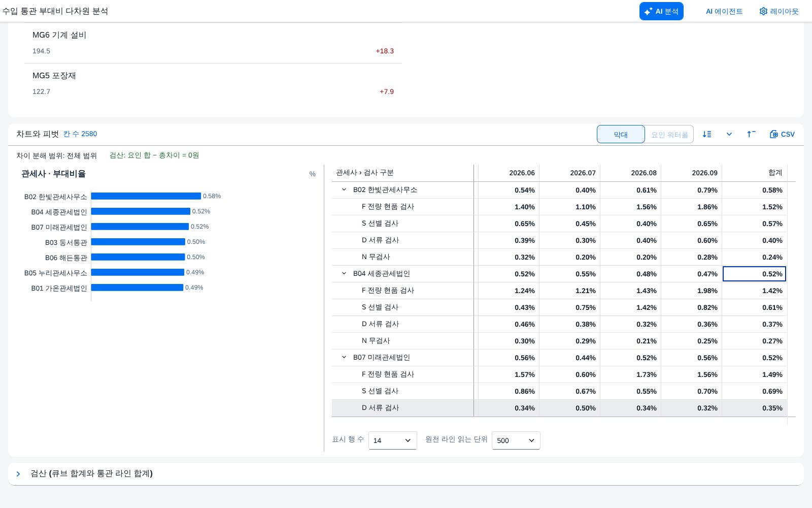Image resolution: width=812 pixels, height=508 pixels.
Task: Select 1.98% cell in B04 전량 현품 row
Action: (x=692, y=291)
